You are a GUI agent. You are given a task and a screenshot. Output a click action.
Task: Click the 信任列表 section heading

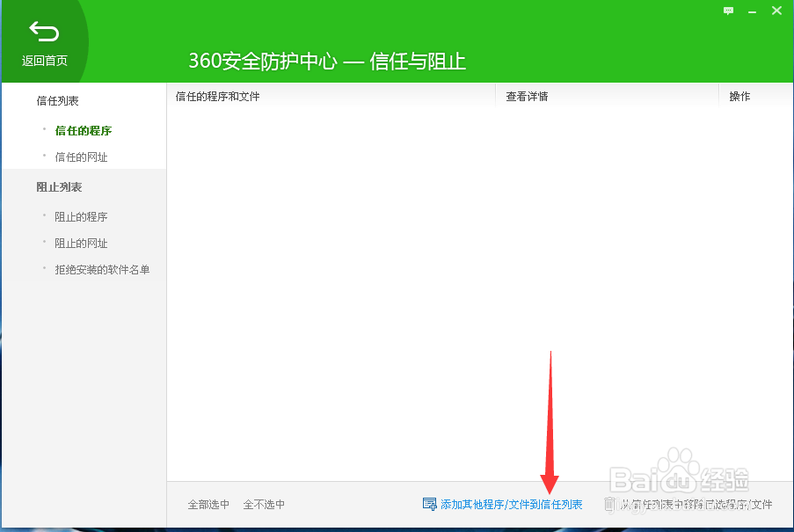click(58, 101)
